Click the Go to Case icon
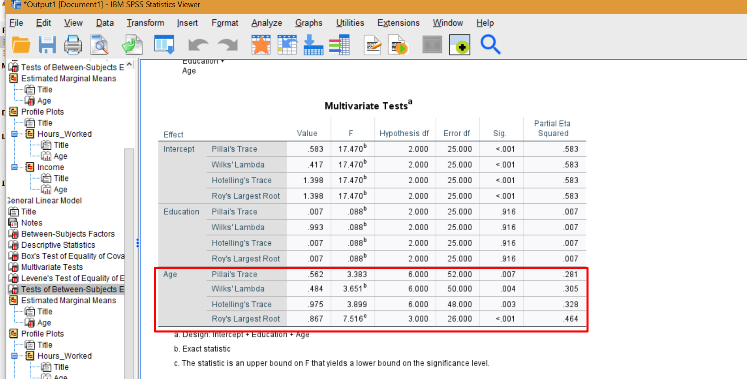747x379 pixels. coord(287,45)
